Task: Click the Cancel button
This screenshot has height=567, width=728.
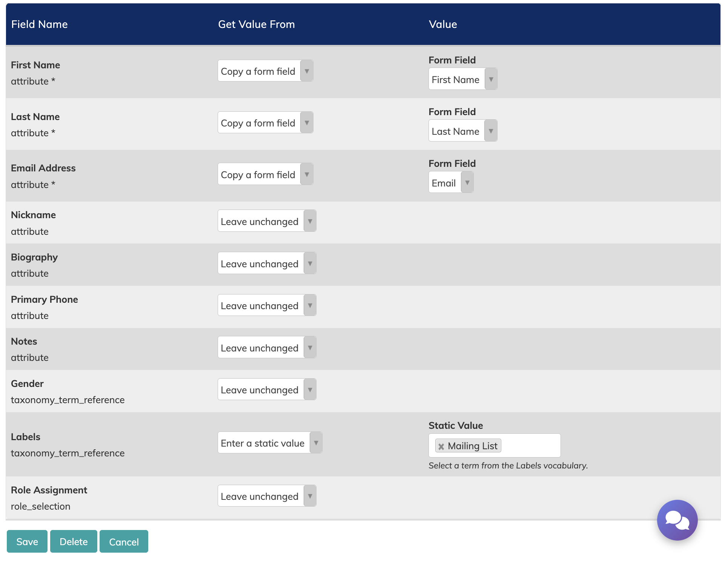Action: point(124,541)
